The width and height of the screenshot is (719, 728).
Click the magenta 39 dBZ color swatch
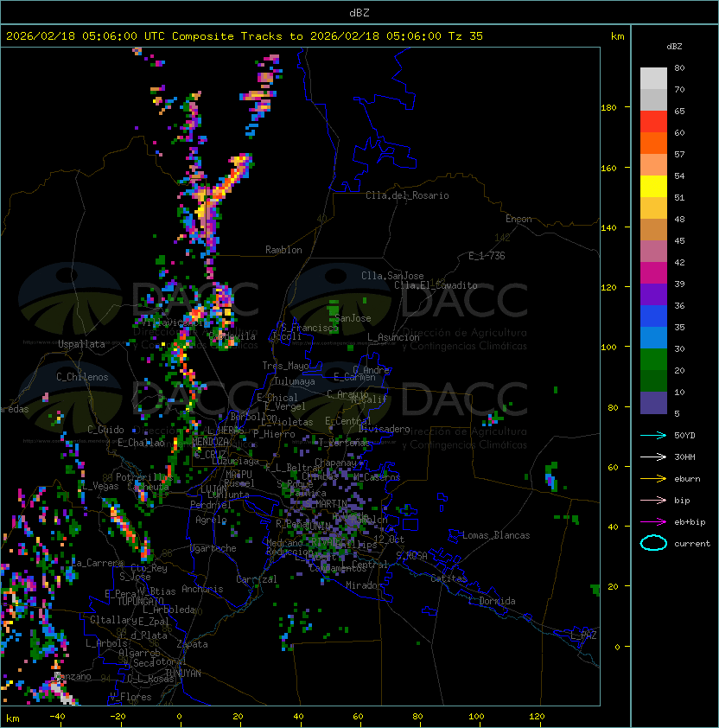coord(653,273)
